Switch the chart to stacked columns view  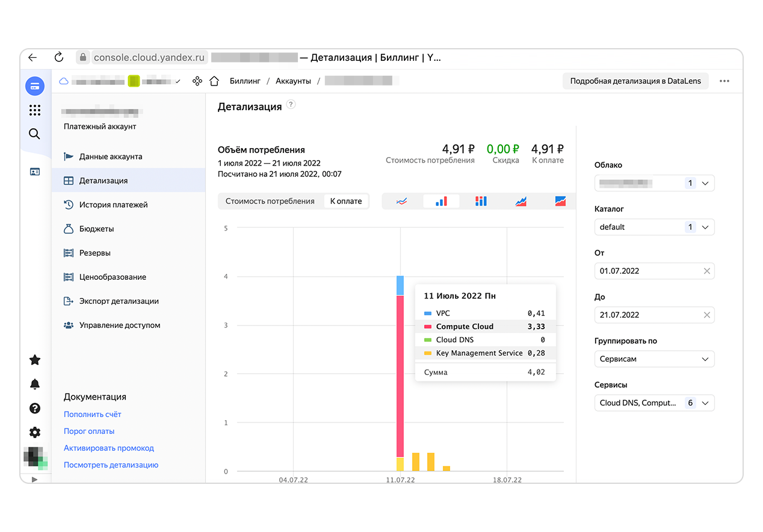480,201
